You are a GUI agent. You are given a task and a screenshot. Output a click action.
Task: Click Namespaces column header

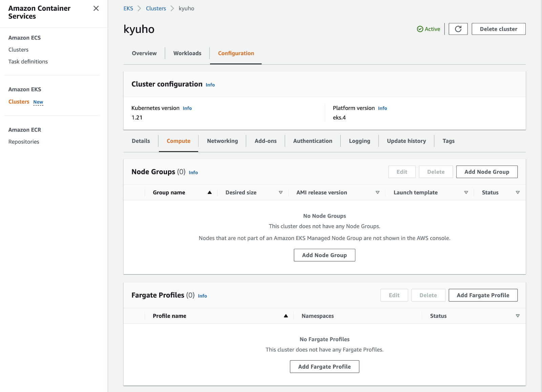(x=318, y=316)
